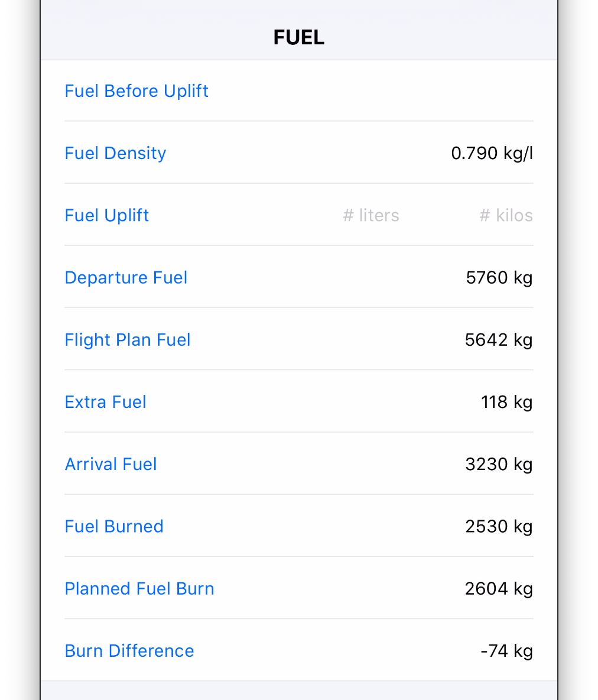The image size is (598, 700).
Task: Tap the 2604 kg planned burn value
Action: coord(498,589)
